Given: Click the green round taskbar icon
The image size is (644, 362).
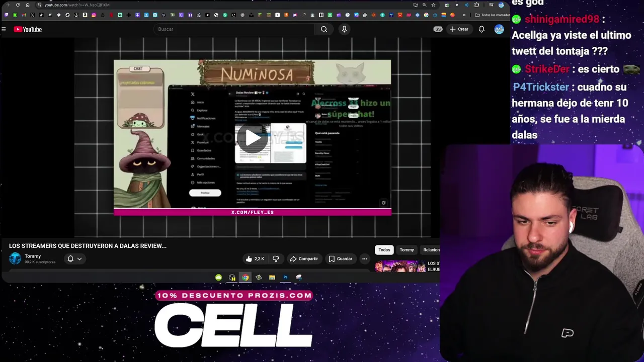Looking at the screenshot, I should point(218,278).
